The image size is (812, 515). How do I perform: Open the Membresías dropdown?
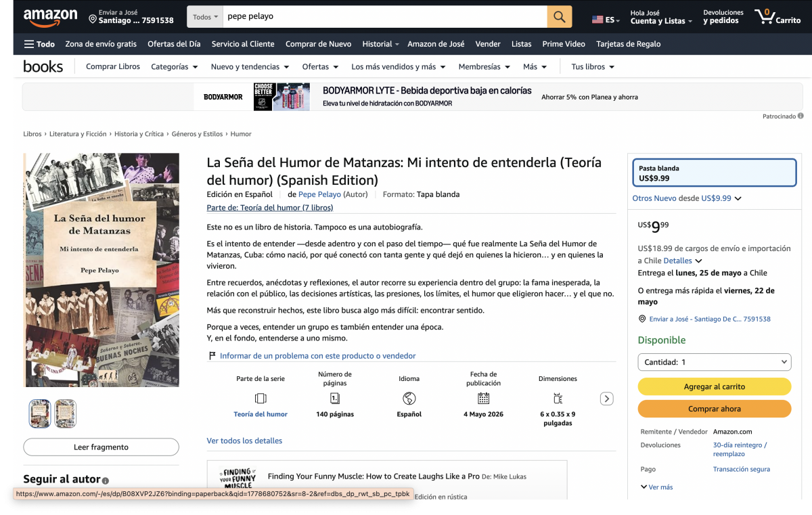coord(484,67)
